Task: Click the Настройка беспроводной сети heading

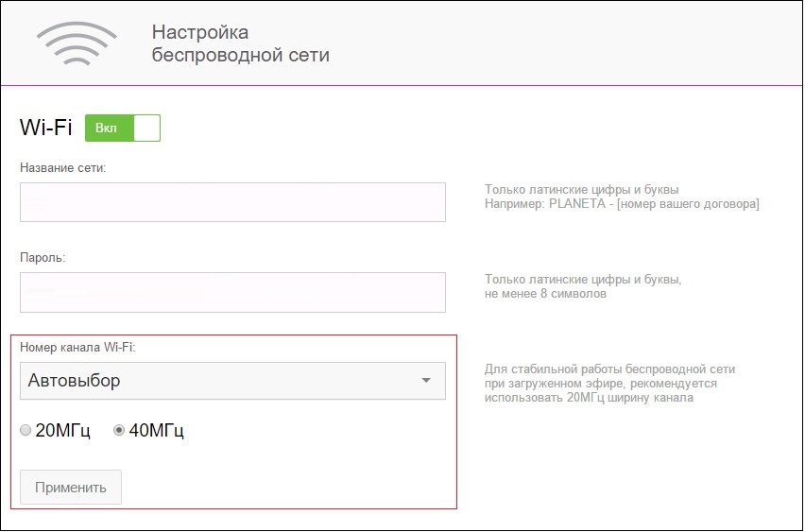Action: click(x=240, y=43)
